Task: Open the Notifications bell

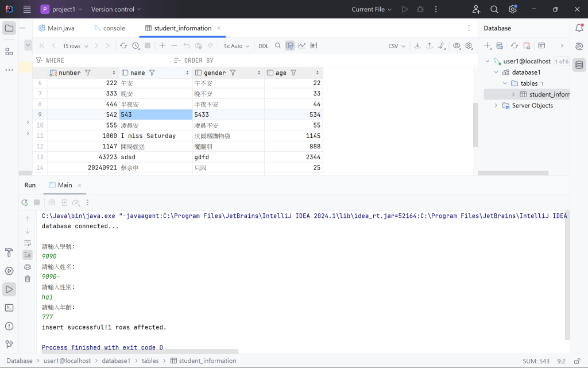Action: (x=579, y=28)
